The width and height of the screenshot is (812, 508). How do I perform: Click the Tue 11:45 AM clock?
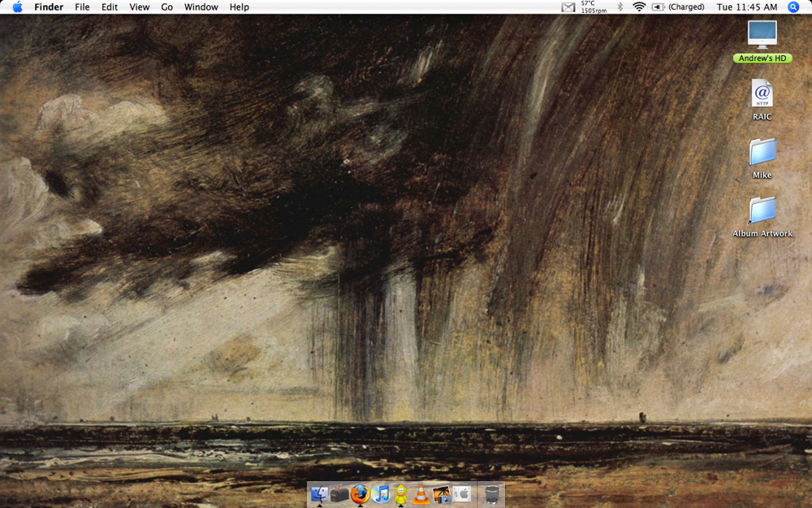click(x=747, y=7)
